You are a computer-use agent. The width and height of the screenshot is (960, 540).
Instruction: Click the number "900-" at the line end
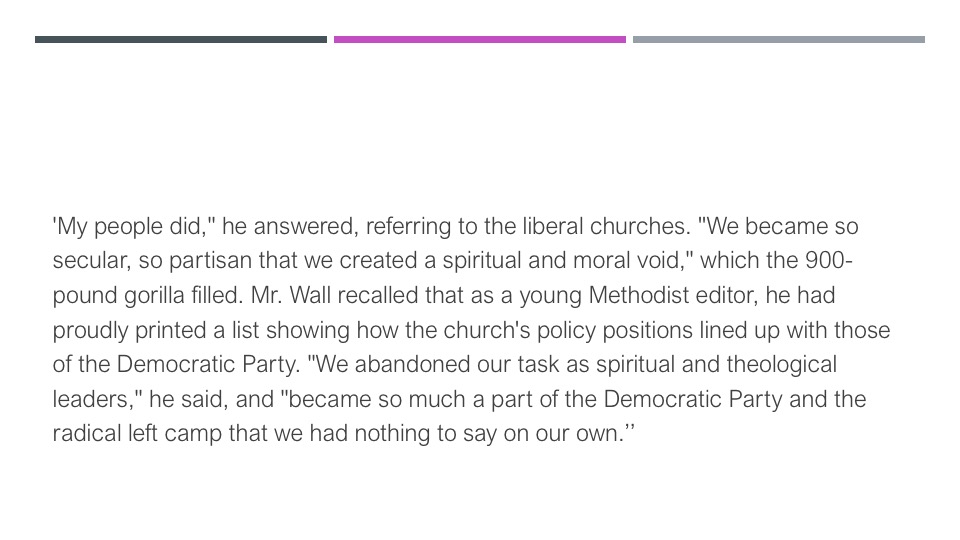828,261
